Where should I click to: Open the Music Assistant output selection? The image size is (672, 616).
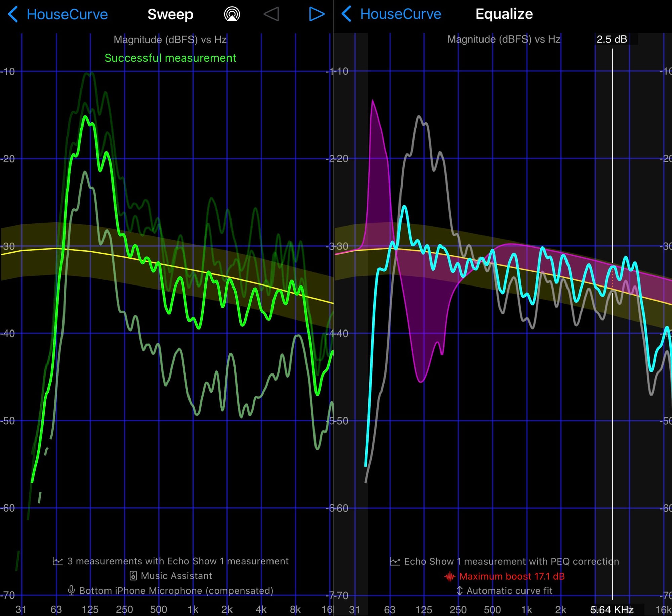click(176, 576)
